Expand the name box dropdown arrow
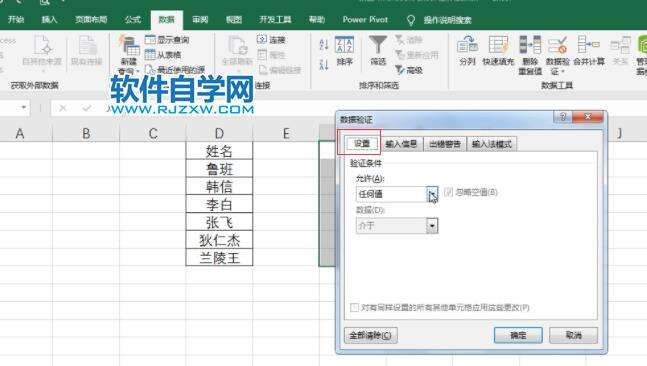The width and height of the screenshot is (647, 366). tap(24, 108)
